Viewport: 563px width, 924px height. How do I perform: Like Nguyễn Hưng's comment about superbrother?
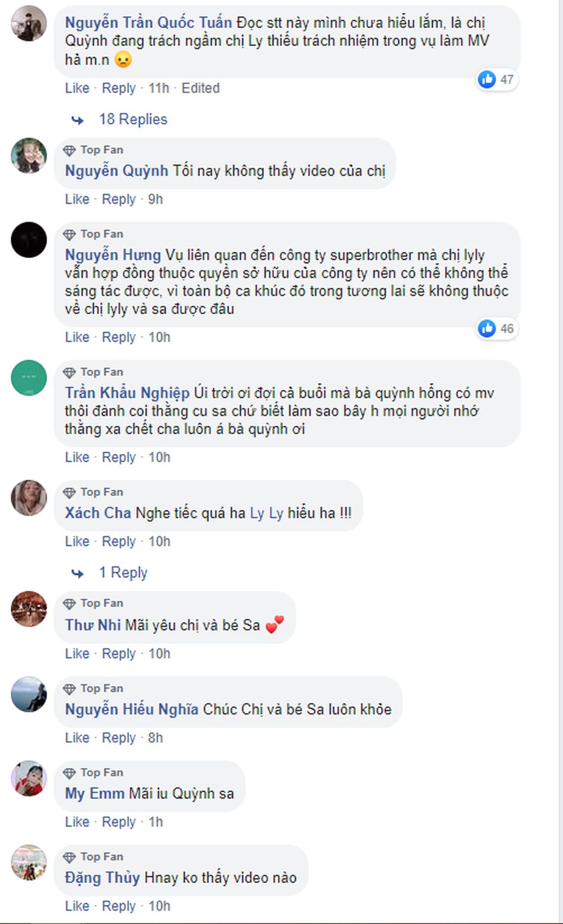(x=77, y=337)
